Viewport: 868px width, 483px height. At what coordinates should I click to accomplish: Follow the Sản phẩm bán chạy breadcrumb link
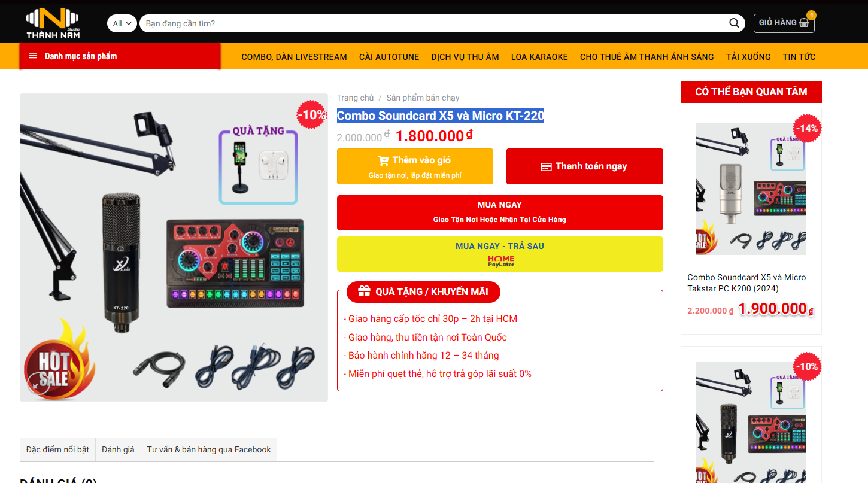pos(423,98)
